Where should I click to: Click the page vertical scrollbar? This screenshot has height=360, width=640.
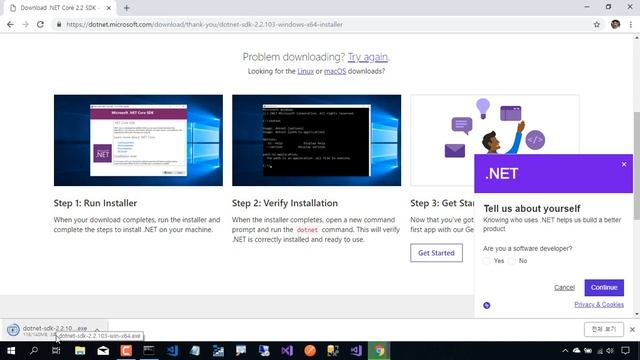tap(637, 165)
